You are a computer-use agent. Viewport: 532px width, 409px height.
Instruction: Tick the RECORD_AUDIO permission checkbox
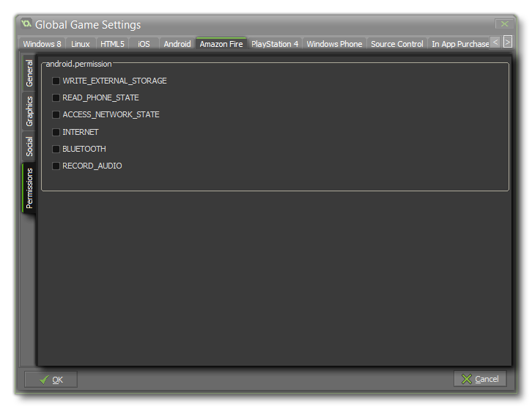point(56,166)
